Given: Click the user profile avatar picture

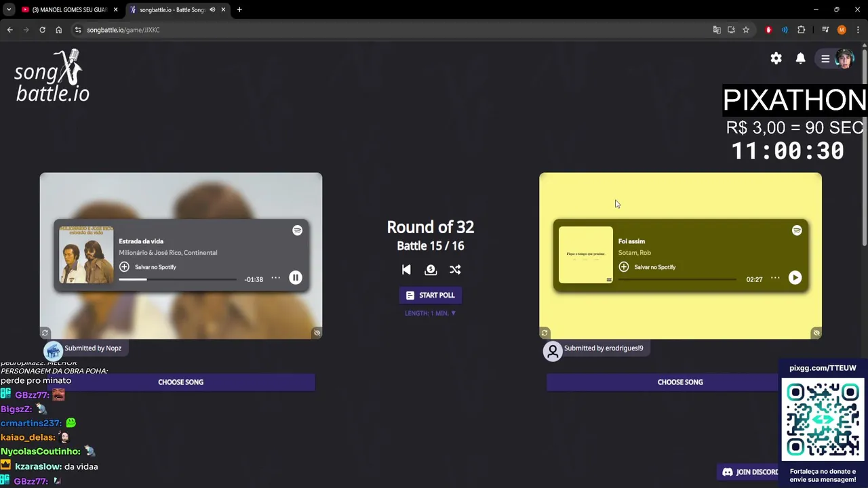Looking at the screenshot, I should 844,58.
